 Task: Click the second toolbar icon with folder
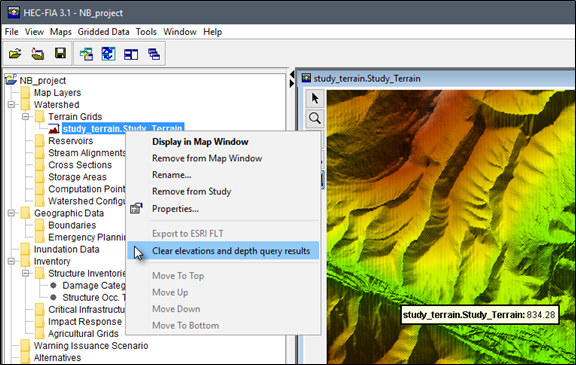click(37, 54)
